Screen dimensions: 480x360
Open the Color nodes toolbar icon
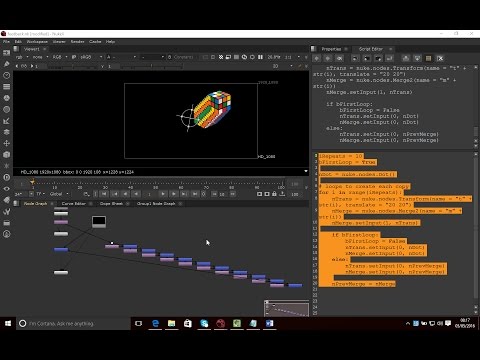(x=6, y=98)
